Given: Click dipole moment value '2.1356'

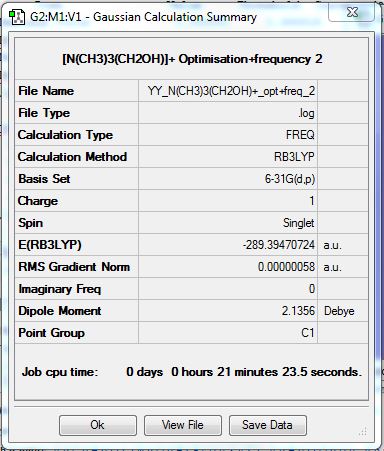Looking at the screenshot, I should click(298, 311).
